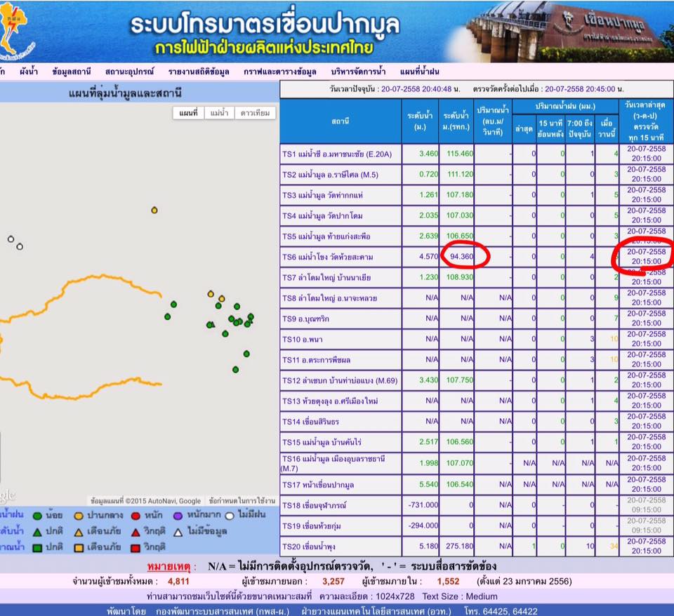Click the southernmost green station marker on the map
The height and width of the screenshot is (616, 674).
pos(235,369)
